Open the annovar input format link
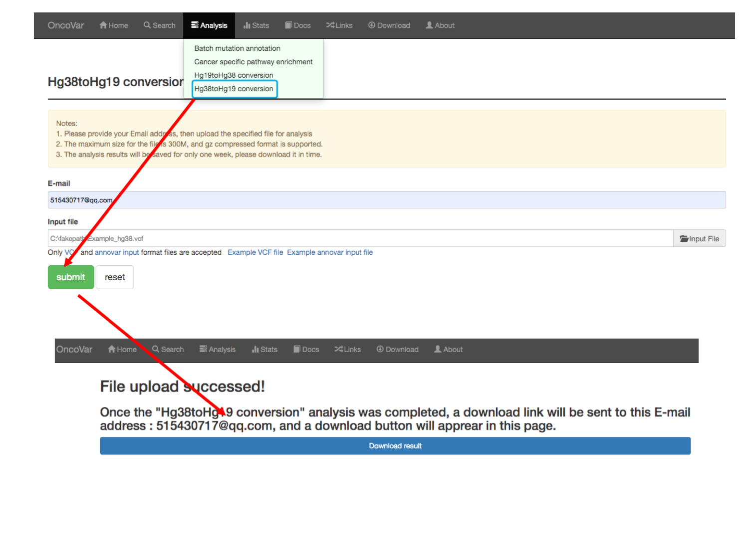 117,252
